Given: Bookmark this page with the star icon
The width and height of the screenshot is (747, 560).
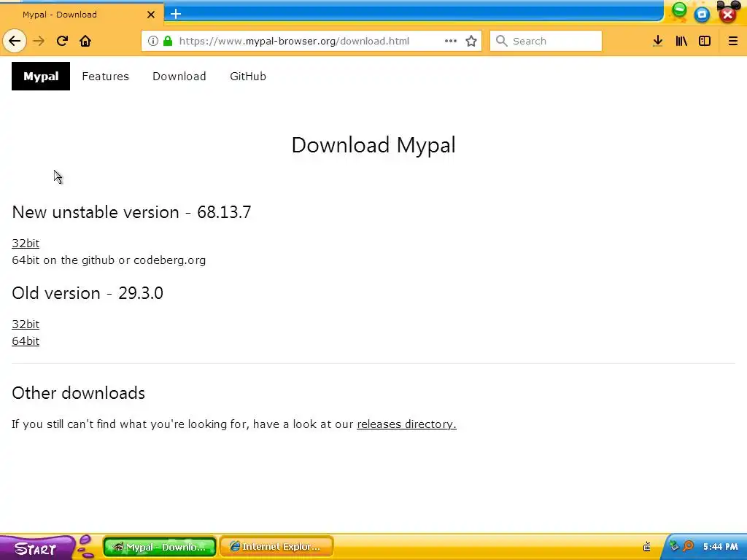Looking at the screenshot, I should (x=471, y=41).
